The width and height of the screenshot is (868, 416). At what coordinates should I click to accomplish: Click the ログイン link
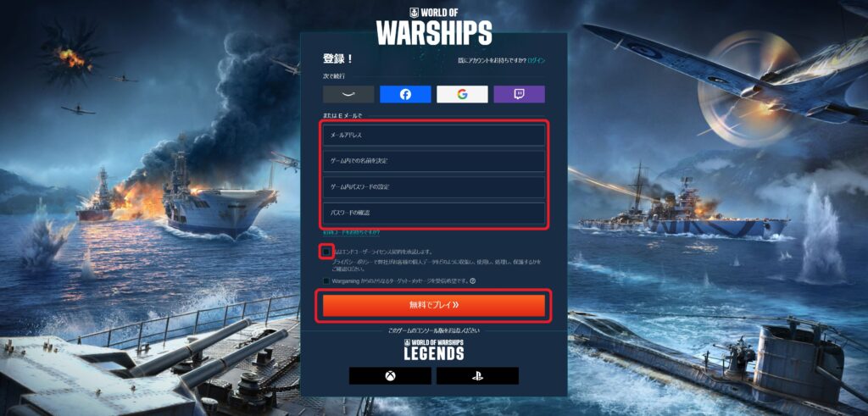click(x=537, y=60)
